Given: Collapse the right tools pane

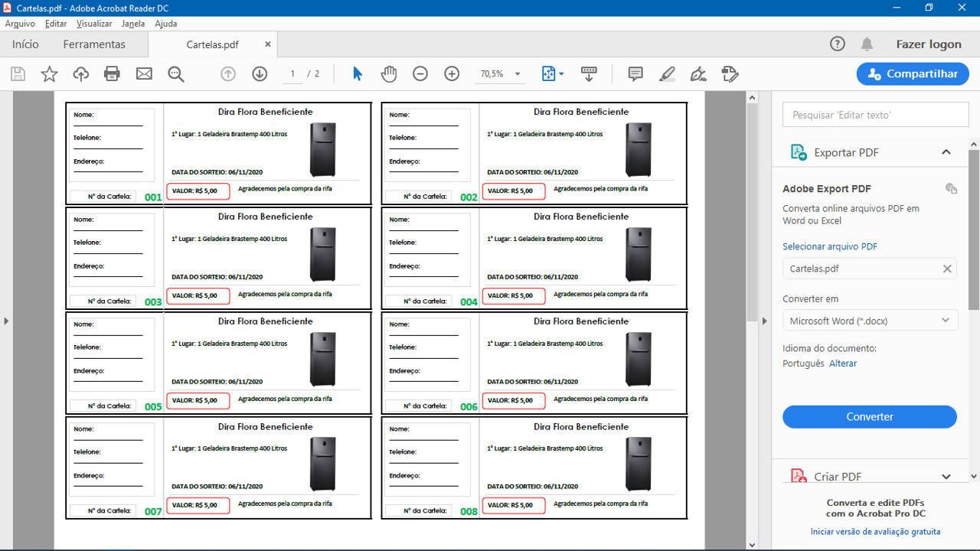Looking at the screenshot, I should tap(764, 321).
